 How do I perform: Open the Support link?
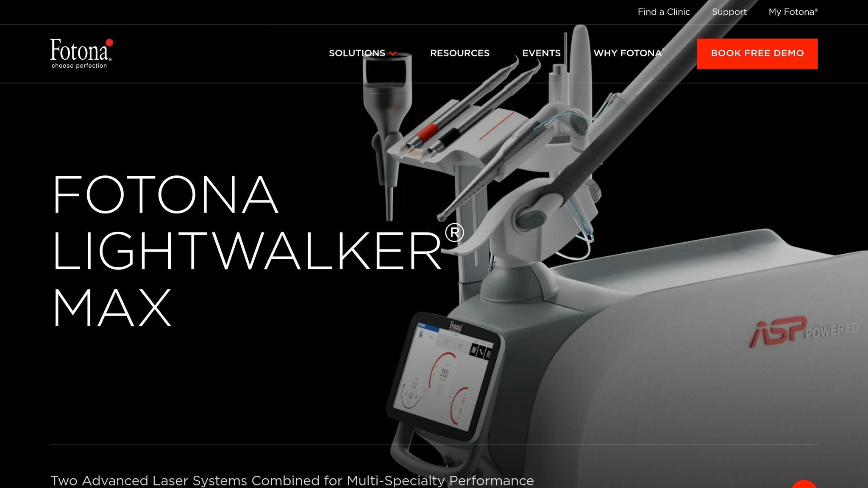tap(729, 12)
